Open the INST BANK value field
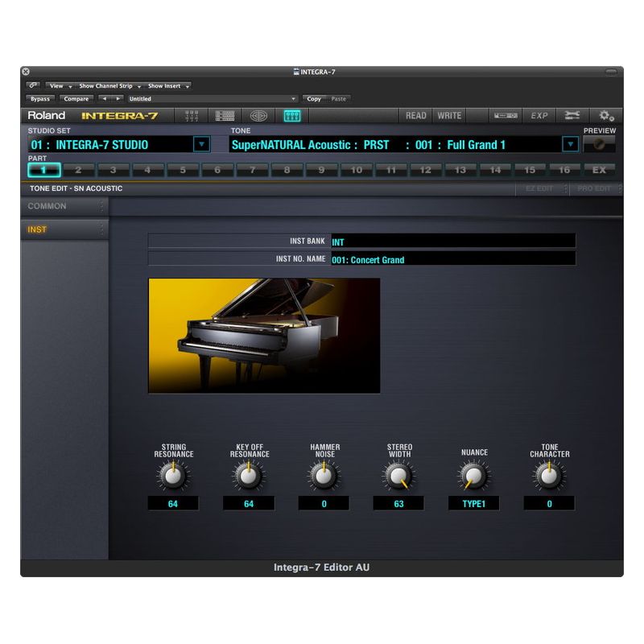 click(453, 242)
